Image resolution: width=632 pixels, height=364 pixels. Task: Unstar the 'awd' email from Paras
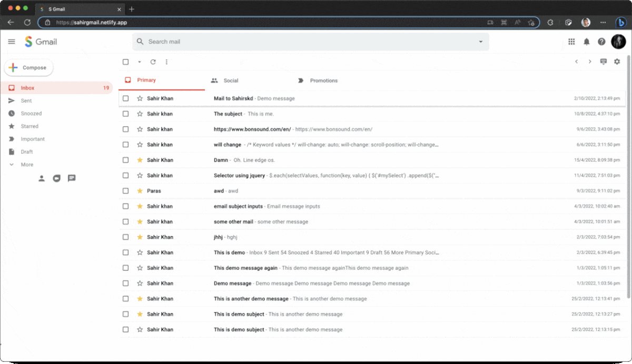point(140,191)
